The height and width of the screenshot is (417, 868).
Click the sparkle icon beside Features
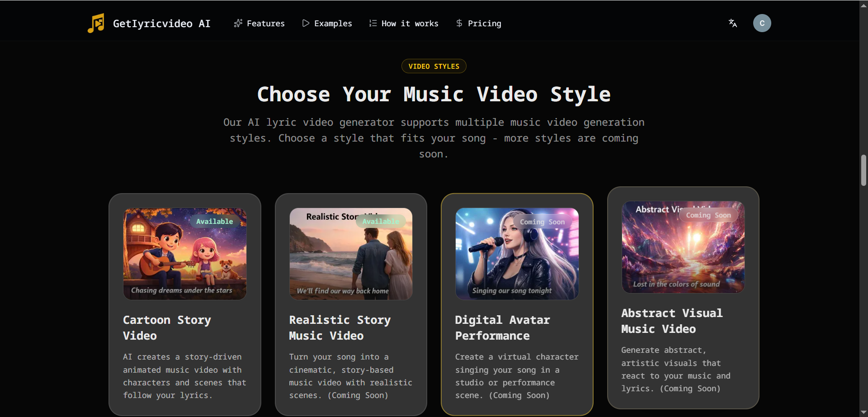click(237, 23)
